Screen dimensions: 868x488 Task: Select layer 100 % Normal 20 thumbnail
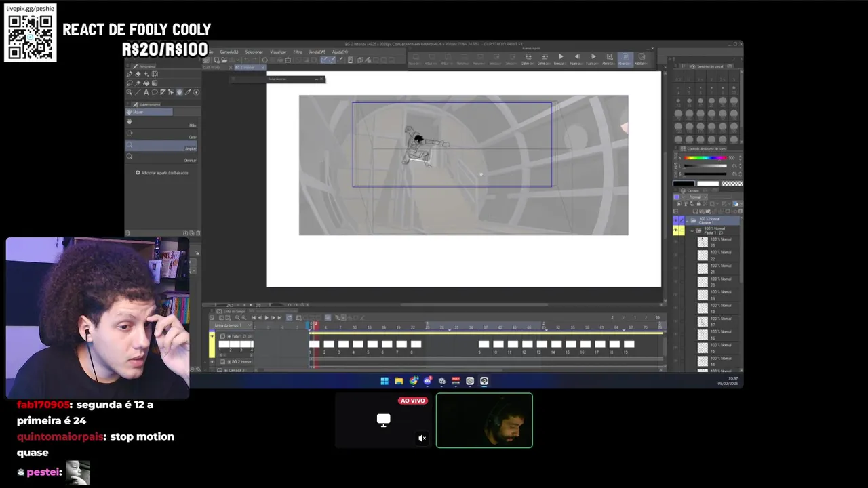click(703, 281)
